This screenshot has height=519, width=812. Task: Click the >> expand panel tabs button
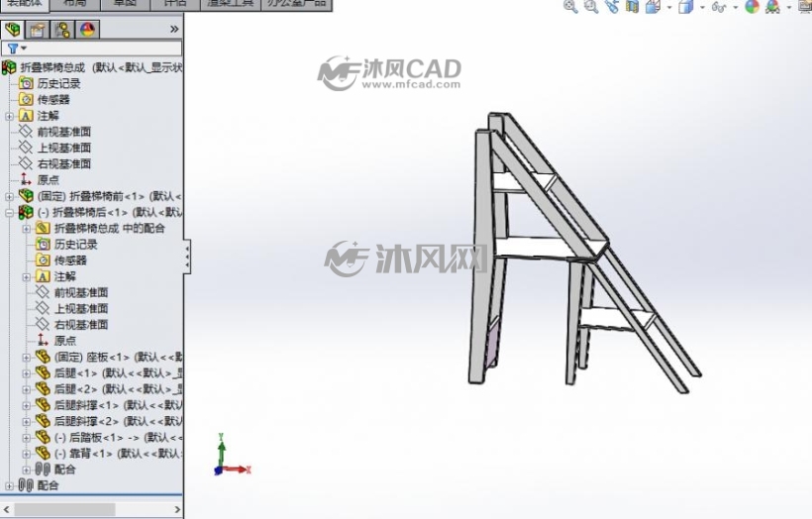pyautogui.click(x=174, y=30)
